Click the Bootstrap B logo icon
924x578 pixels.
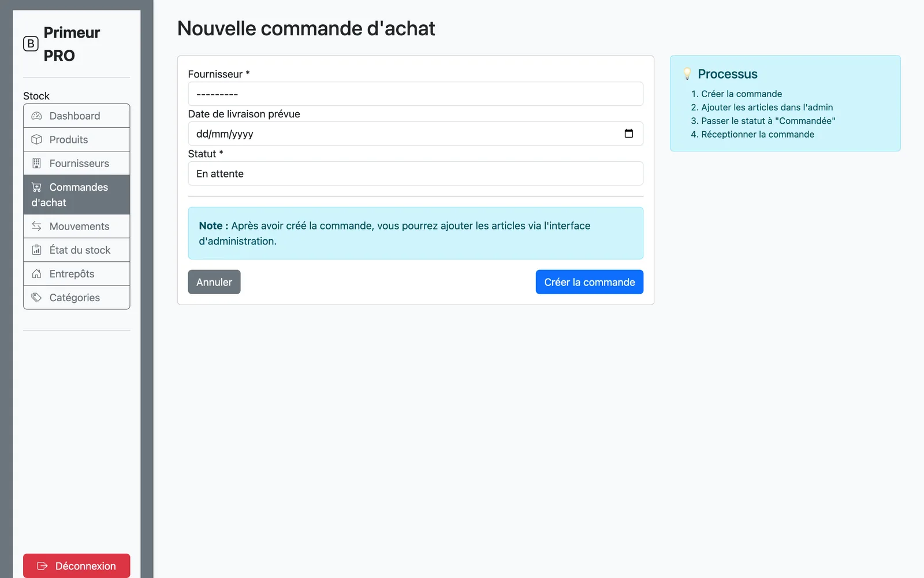pos(31,44)
